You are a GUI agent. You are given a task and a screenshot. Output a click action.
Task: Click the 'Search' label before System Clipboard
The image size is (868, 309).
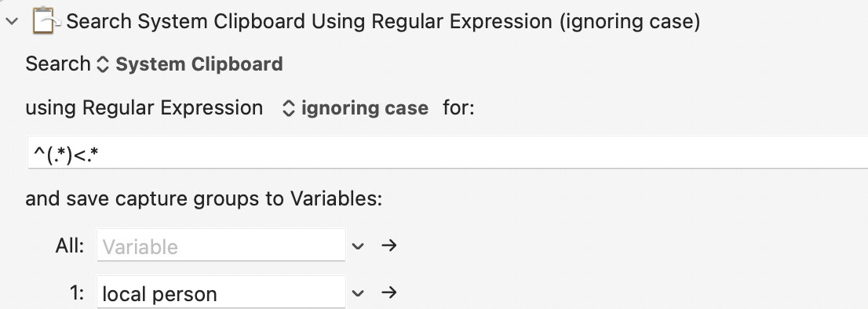click(58, 64)
